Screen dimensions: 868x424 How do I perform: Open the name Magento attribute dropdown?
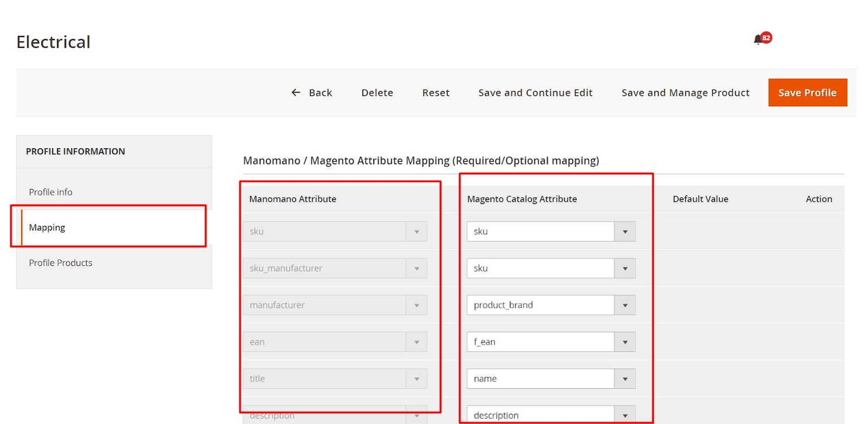point(551,379)
